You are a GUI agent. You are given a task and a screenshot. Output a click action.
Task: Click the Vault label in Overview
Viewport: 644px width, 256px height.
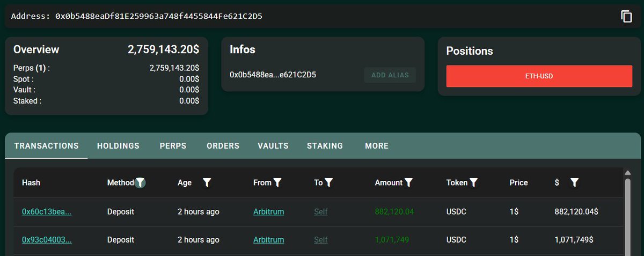point(25,90)
